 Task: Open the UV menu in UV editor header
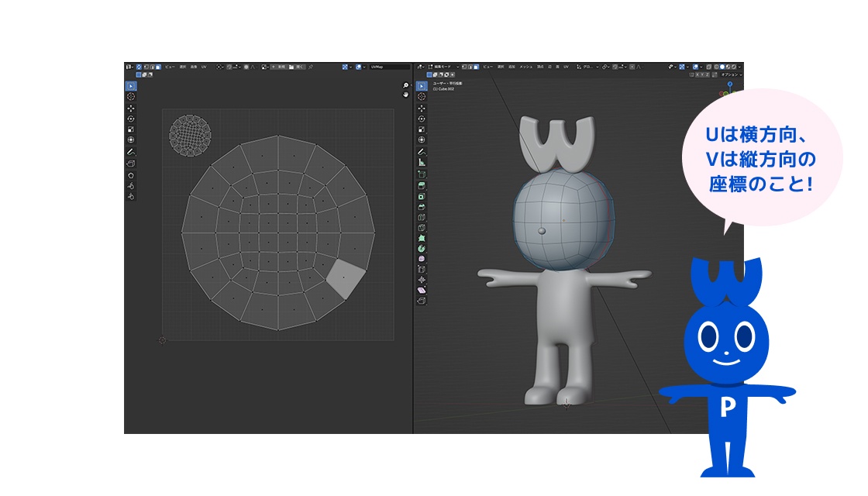(x=204, y=67)
